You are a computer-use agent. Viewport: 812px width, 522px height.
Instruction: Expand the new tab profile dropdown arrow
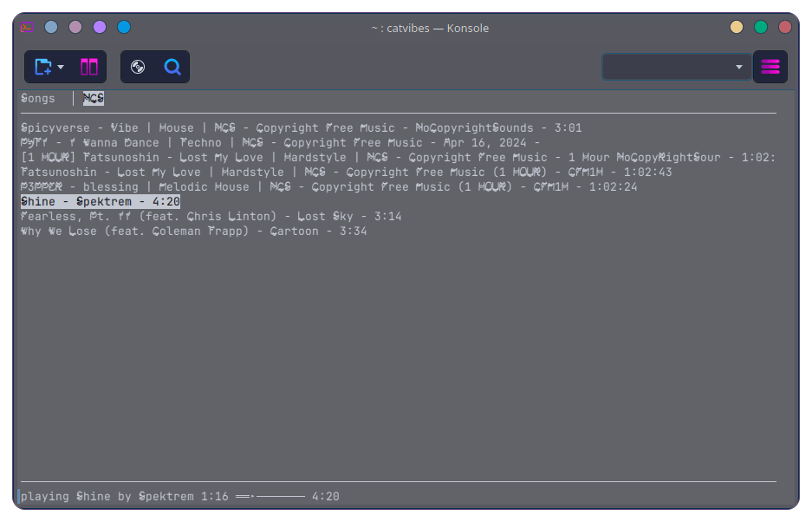coord(61,67)
